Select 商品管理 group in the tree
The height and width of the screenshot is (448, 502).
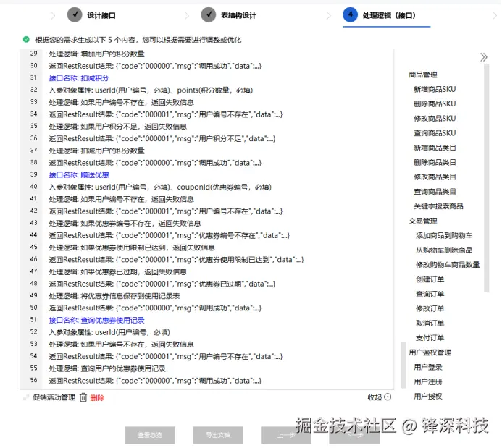pyautogui.click(x=423, y=75)
